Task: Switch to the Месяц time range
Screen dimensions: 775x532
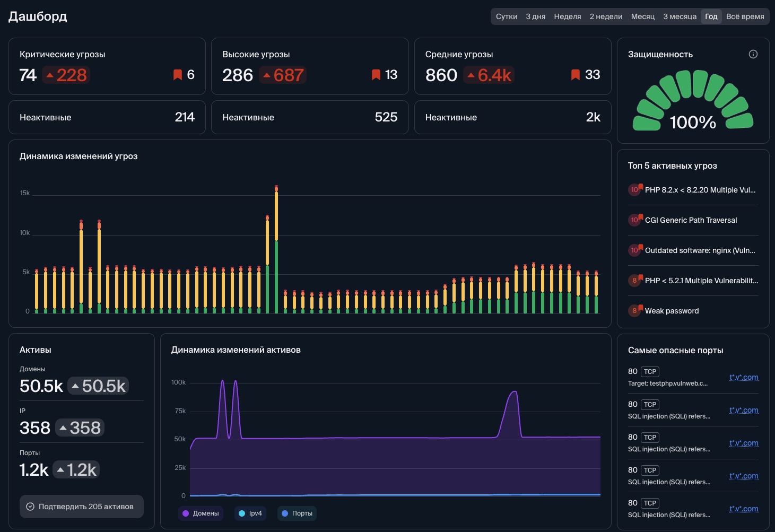Action: coord(642,16)
